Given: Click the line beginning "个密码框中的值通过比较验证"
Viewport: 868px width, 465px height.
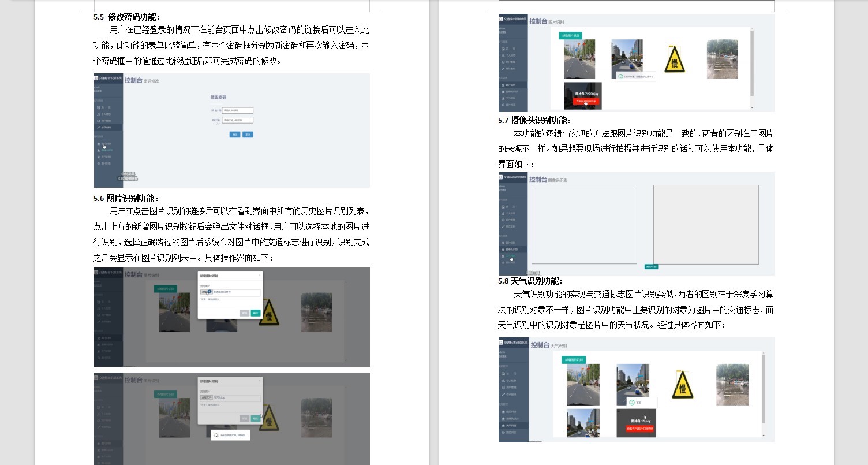Looking at the screenshot, I should [188, 61].
